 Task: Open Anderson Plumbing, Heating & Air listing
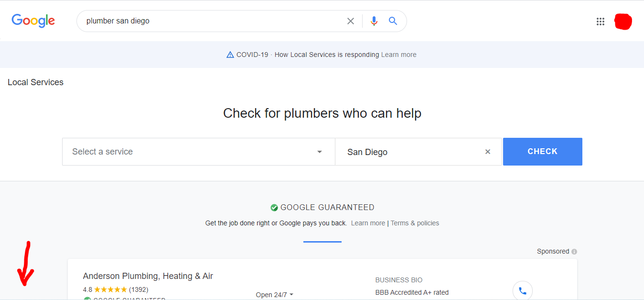(x=148, y=276)
